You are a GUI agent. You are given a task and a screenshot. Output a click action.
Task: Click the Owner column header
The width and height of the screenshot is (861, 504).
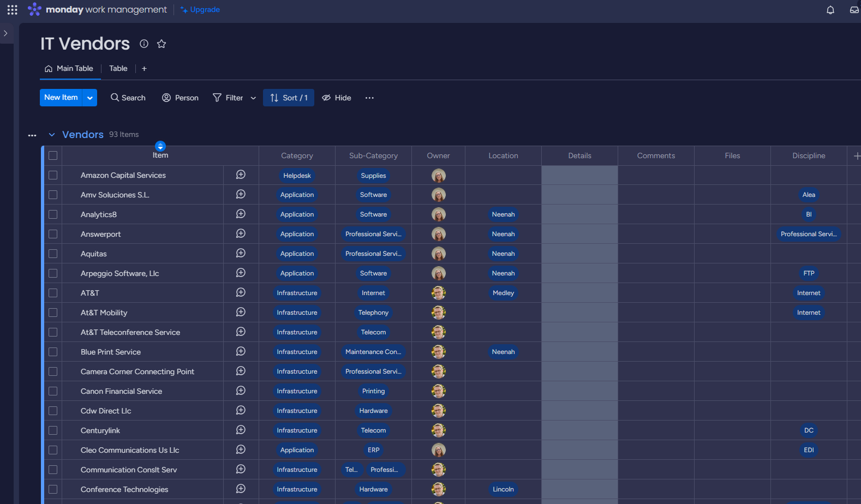(x=438, y=156)
